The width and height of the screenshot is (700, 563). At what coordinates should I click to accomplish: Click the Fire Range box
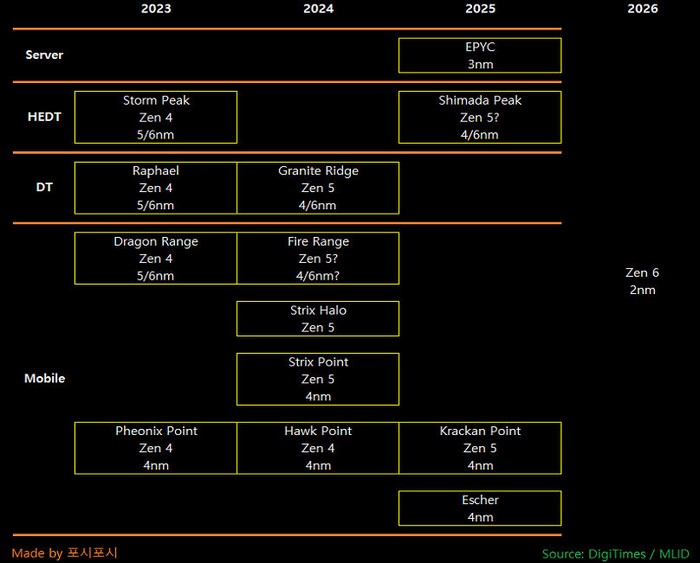318,258
